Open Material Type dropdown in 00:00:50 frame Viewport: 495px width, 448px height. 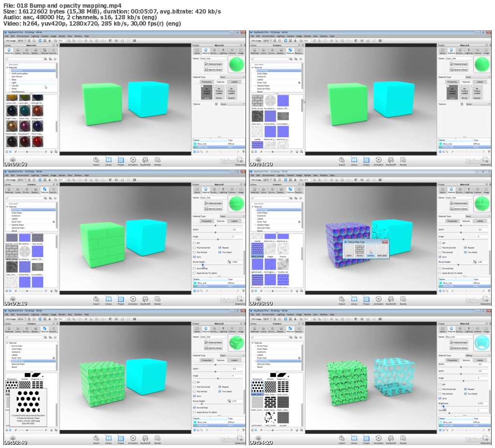click(232, 77)
